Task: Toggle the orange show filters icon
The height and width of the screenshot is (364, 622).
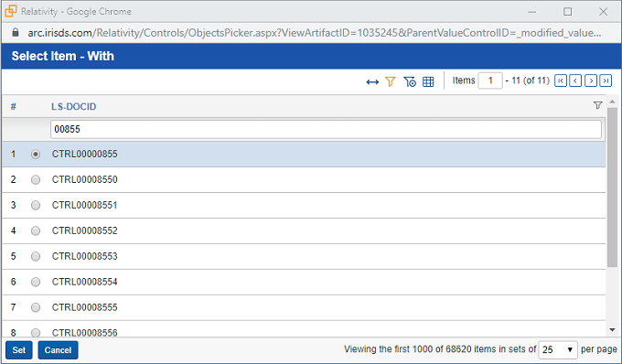Action: 391,81
